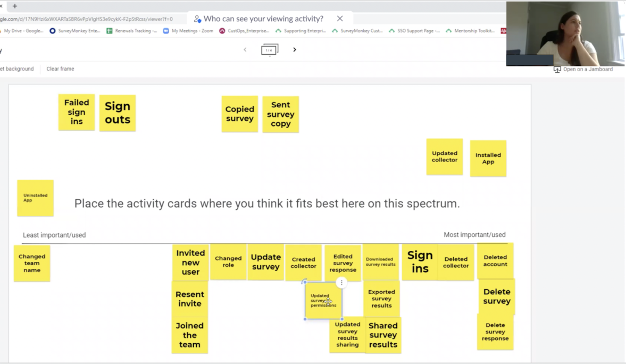Open the SSO Support Page bookmark
This screenshot has height=364, width=626.
pos(414,31)
